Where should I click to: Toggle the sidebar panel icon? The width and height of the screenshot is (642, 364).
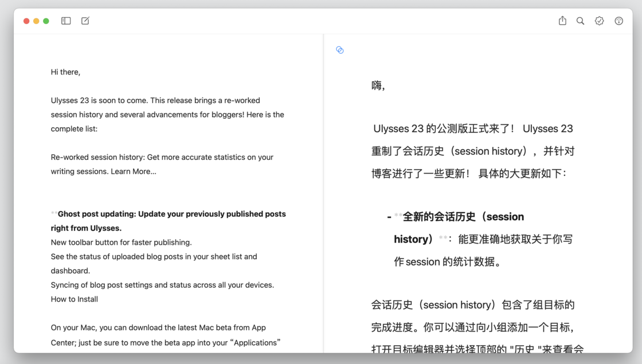(x=66, y=21)
